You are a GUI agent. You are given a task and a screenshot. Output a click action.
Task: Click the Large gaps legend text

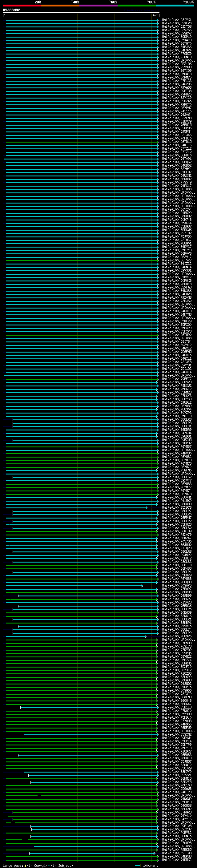click(38, 865)
